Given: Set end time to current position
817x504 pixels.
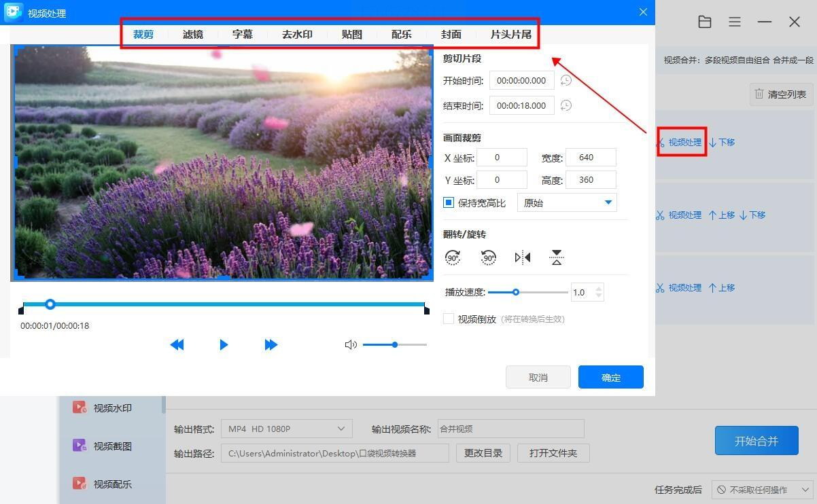Looking at the screenshot, I should pyautogui.click(x=566, y=106).
